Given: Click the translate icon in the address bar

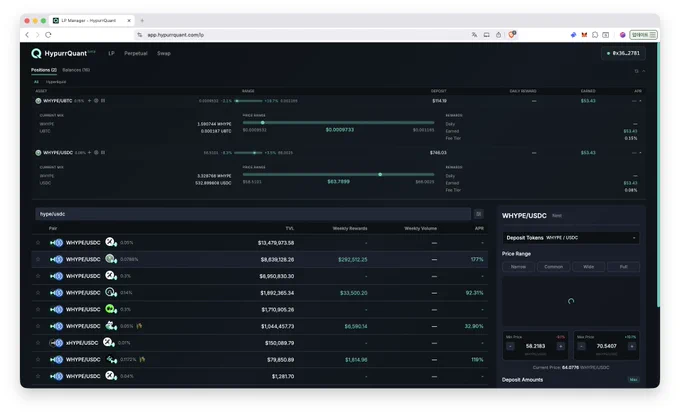Looking at the screenshot, I should [474, 35].
